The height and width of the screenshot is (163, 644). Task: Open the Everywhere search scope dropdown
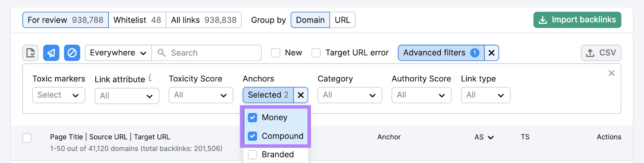tap(118, 53)
